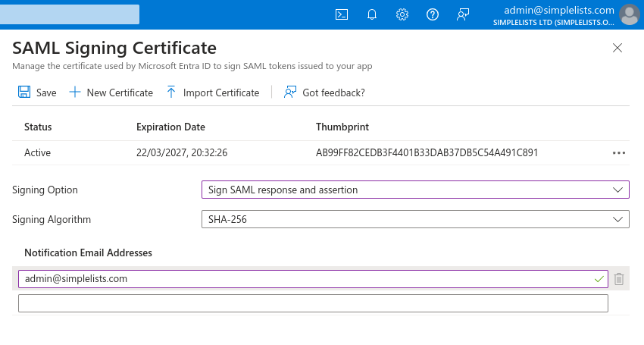This screenshot has height=345, width=644.
Task: Click the search box in header
Action: tap(70, 14)
